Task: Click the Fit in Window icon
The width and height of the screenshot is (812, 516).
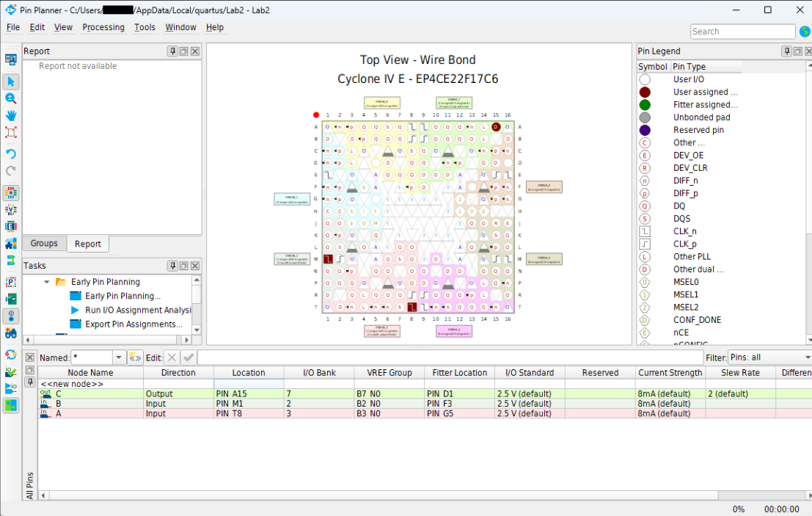Action: tap(11, 132)
